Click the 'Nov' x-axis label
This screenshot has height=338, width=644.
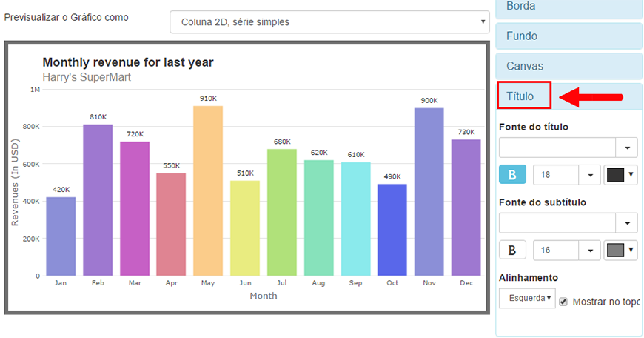click(x=429, y=283)
